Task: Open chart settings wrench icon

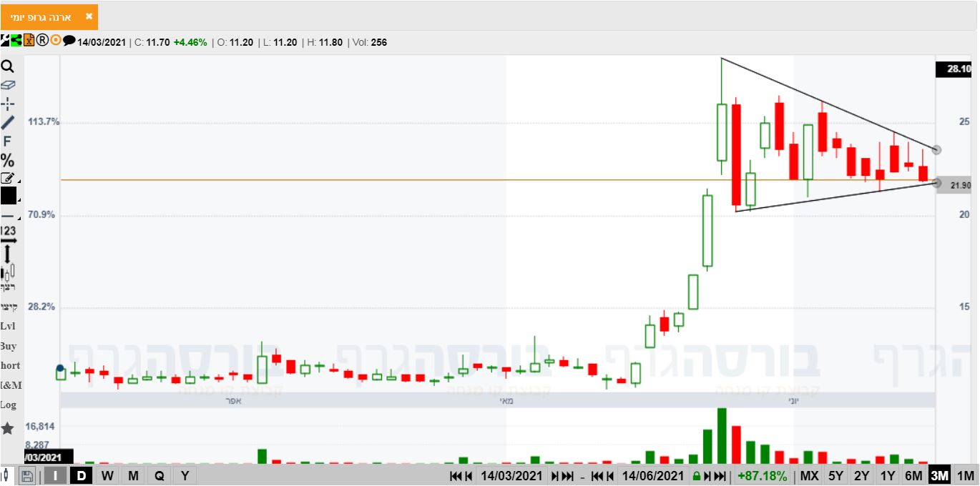Action: point(5,41)
